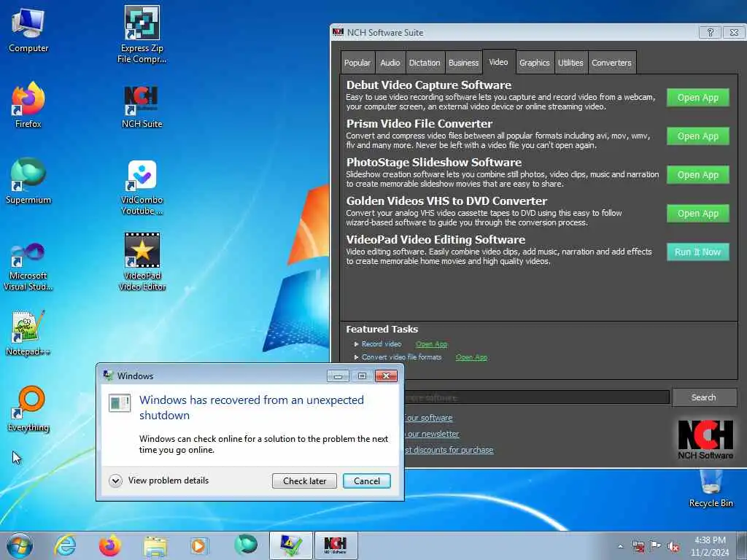Click the Prism Video File Converter heading
Screen dimensions: 747x560
pos(419,123)
